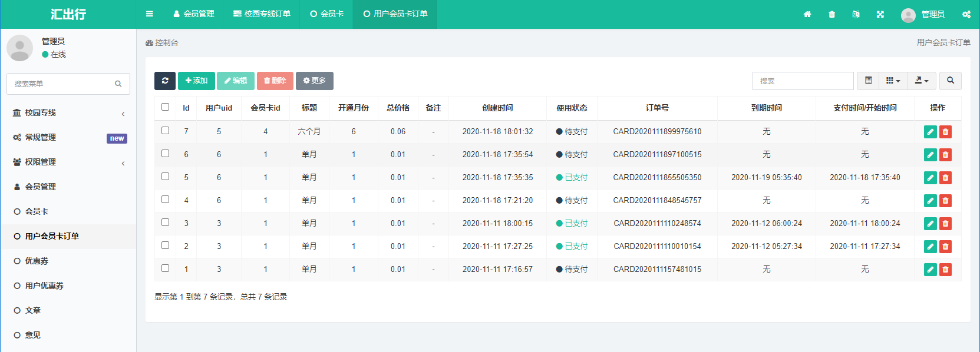Click the 已支付 status in row Id 5
Screen dimensions: 980x352
click(572, 177)
